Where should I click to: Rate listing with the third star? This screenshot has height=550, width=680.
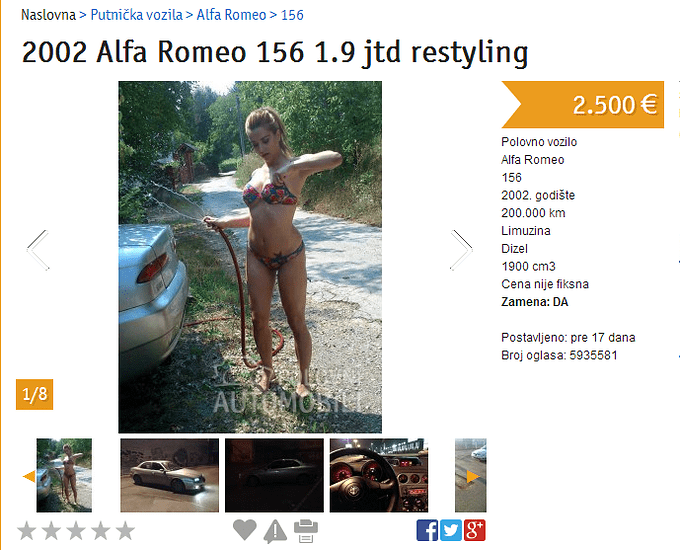76,530
